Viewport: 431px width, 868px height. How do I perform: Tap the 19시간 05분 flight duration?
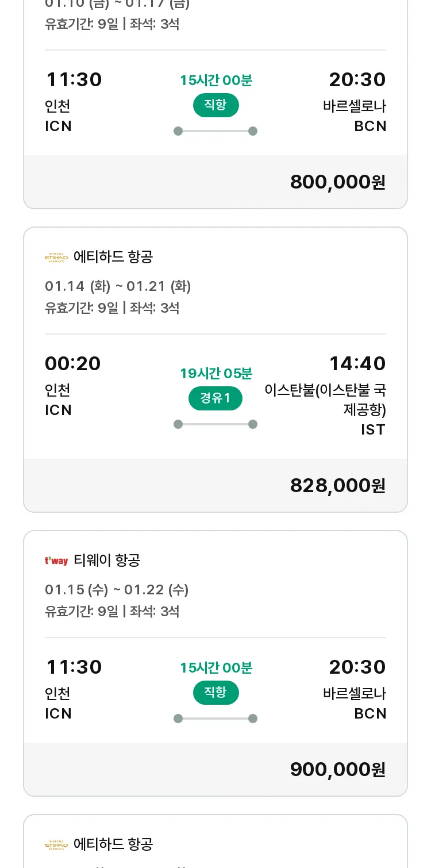point(216,374)
